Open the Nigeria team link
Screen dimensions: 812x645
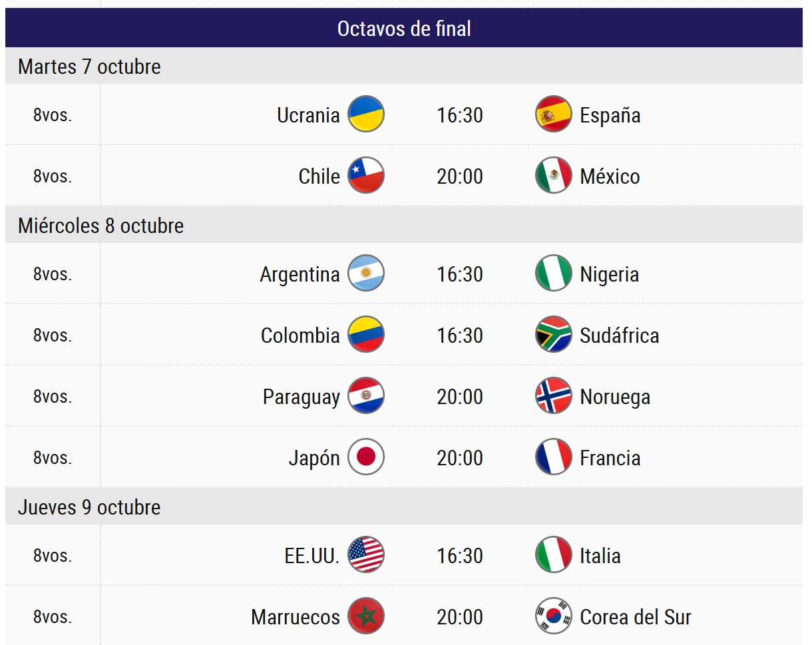[x=609, y=274]
